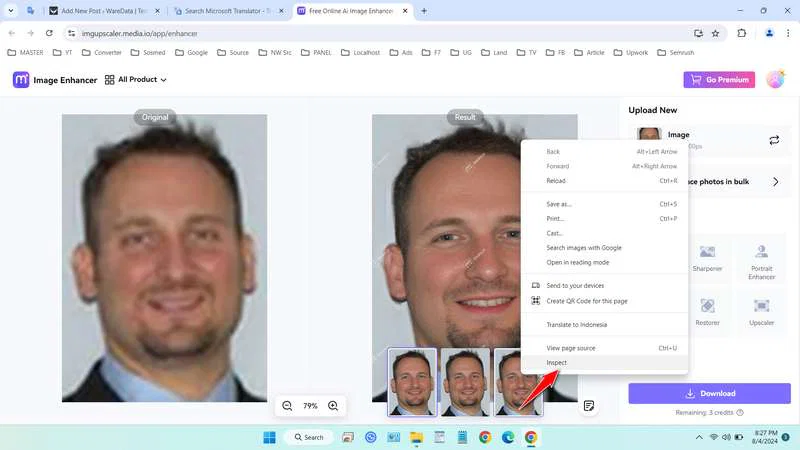
Task: Zoom out with the minus magnifier
Action: point(287,406)
